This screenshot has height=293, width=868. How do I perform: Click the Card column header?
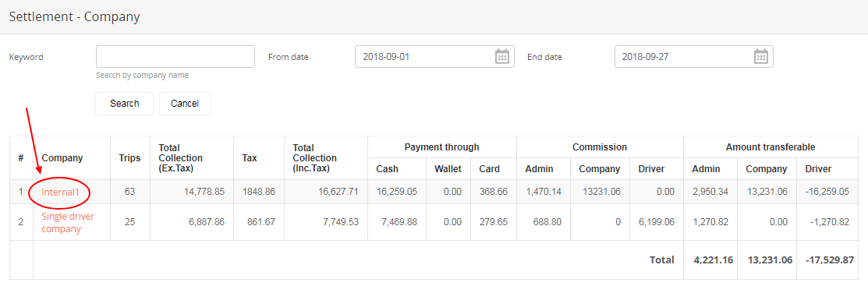tap(489, 168)
